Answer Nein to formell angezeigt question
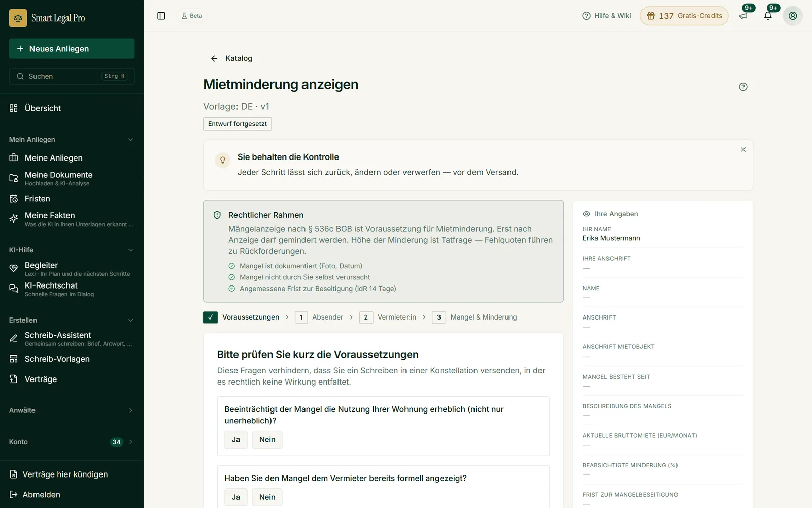812x508 pixels. pos(267,497)
